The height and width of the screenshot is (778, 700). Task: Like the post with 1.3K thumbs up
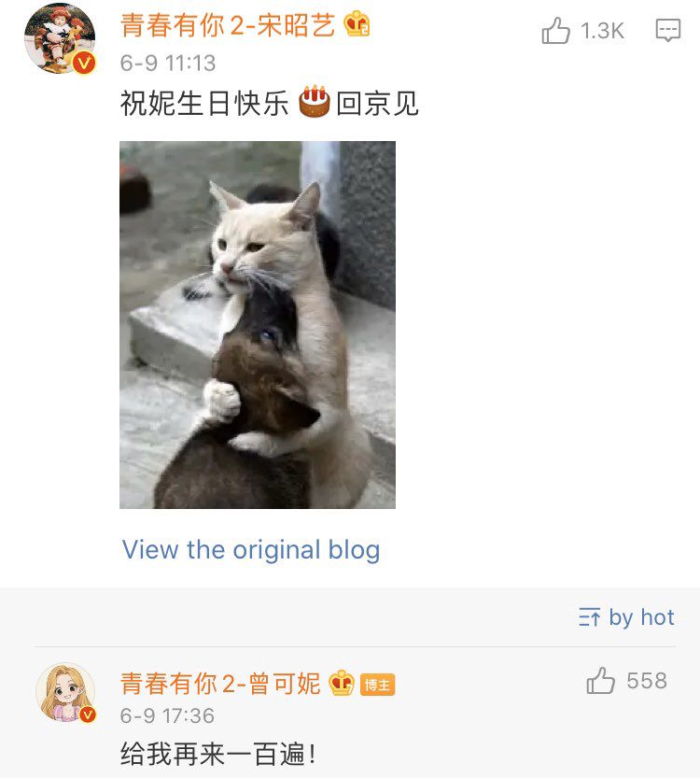pyautogui.click(x=555, y=30)
